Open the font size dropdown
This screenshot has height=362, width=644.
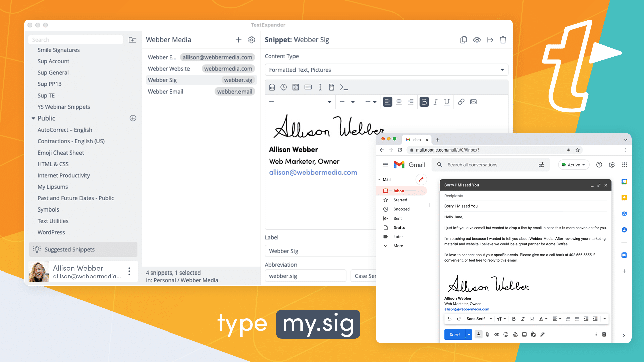[347, 102]
